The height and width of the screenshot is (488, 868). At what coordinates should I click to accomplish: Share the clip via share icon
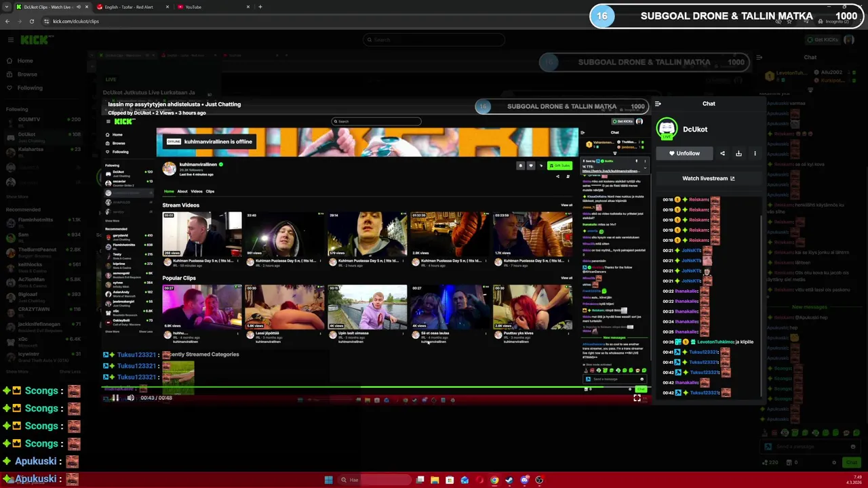tap(722, 153)
